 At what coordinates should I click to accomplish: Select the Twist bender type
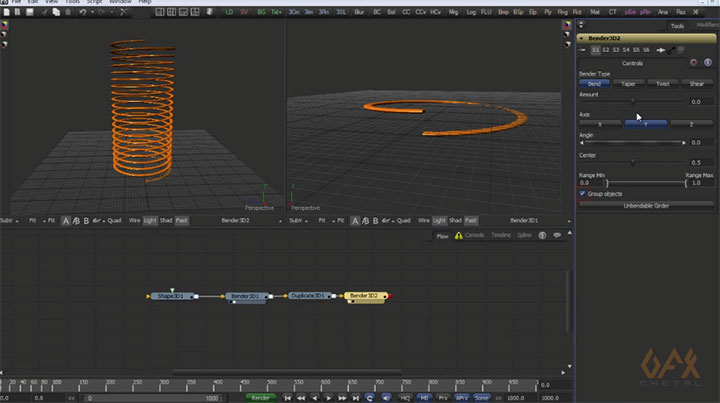663,84
